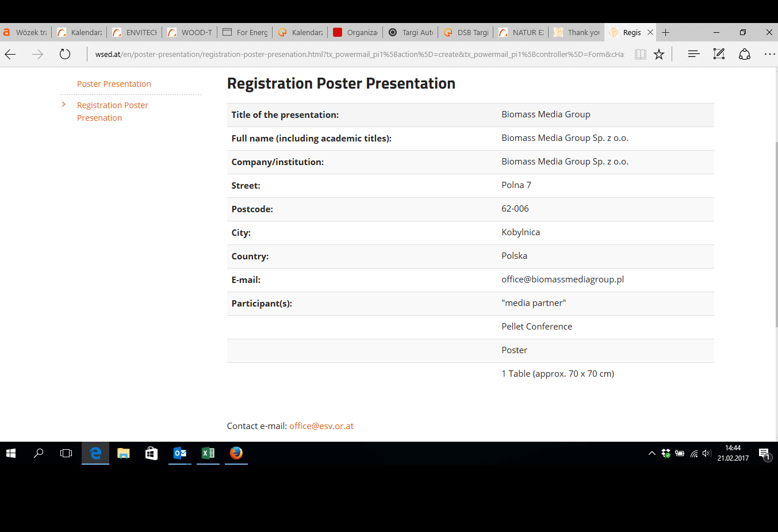Viewport: 778px width, 532px height.
Task: Open the taskbar clock and date
Action: tap(733, 453)
